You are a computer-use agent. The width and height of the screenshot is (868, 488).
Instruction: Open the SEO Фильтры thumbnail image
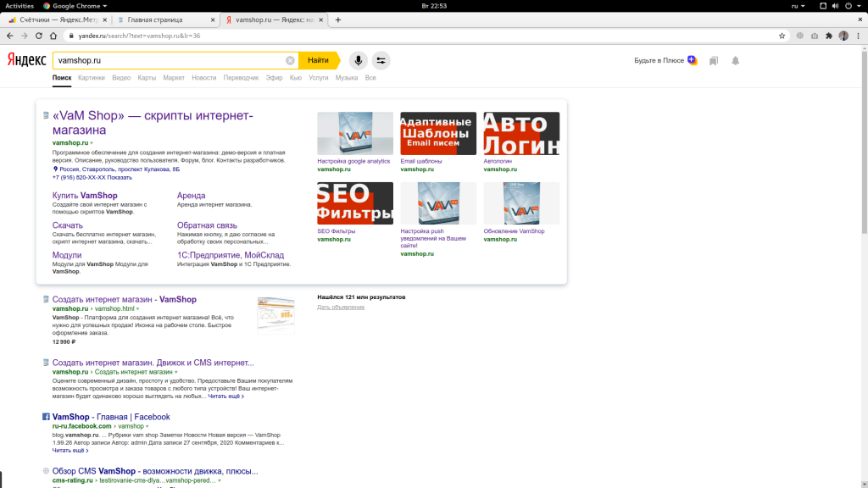(x=355, y=203)
